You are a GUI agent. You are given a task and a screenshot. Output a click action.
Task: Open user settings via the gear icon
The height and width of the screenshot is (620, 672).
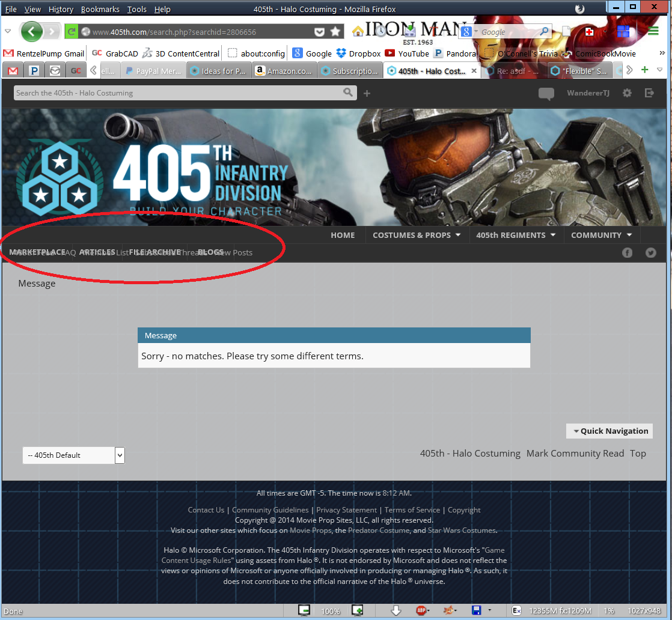pyautogui.click(x=627, y=93)
